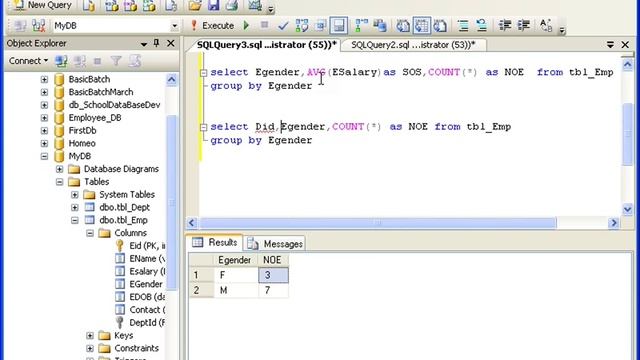Expand the BasicBatchMarch database node

coord(44,92)
